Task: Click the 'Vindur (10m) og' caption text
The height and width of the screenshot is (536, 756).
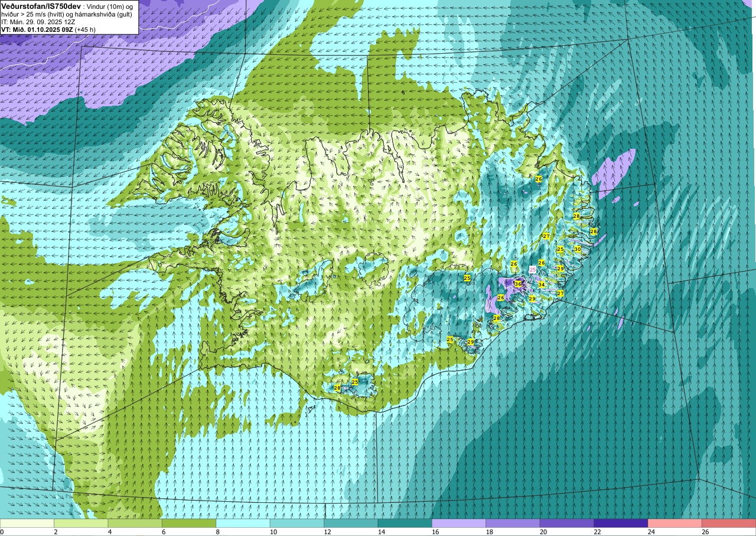Action: [x=110, y=6]
